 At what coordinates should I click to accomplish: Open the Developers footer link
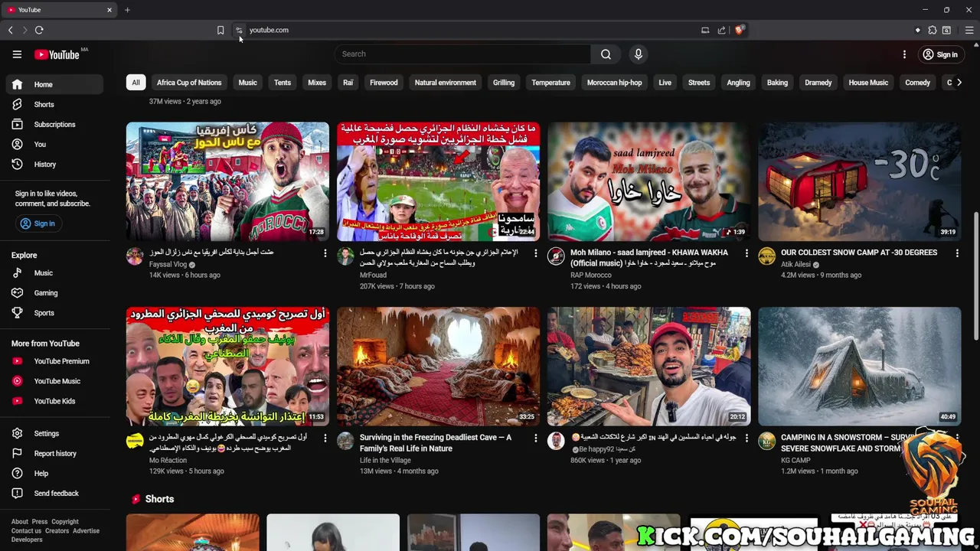click(x=27, y=540)
